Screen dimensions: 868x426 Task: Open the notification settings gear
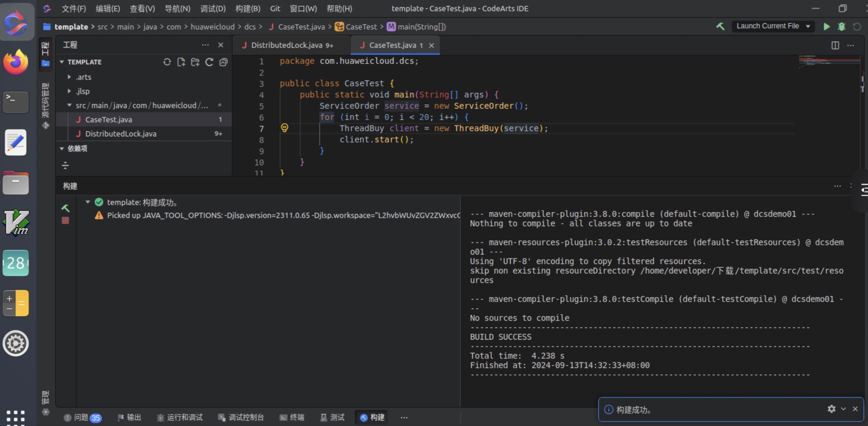point(831,409)
